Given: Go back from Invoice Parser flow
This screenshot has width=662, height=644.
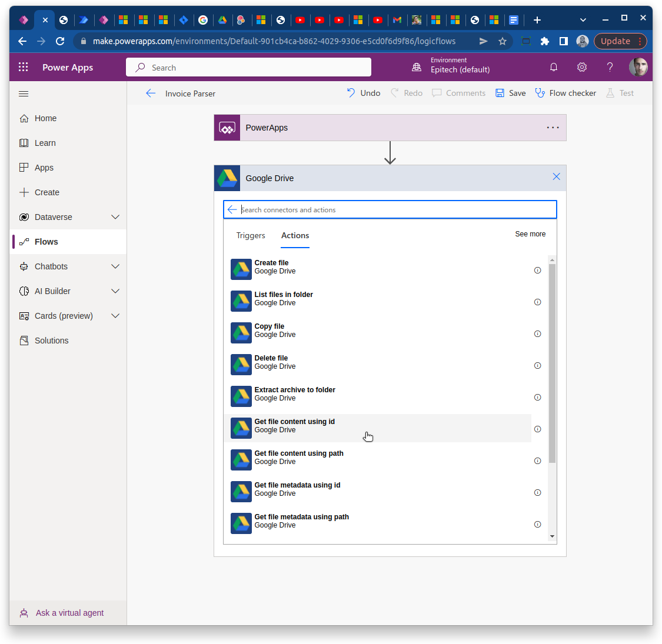Looking at the screenshot, I should [x=151, y=94].
